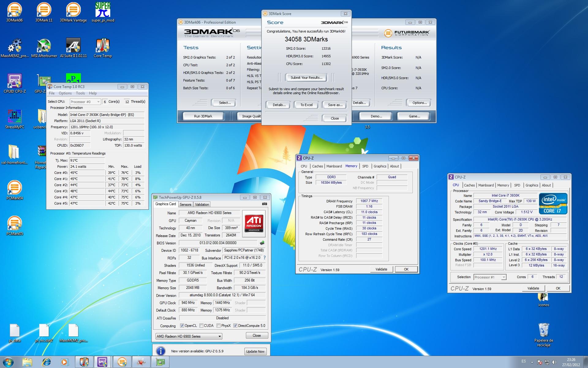Screen dimensions: 588x368
Task: Click Validate in right CPU-Z window
Action: pos(533,288)
